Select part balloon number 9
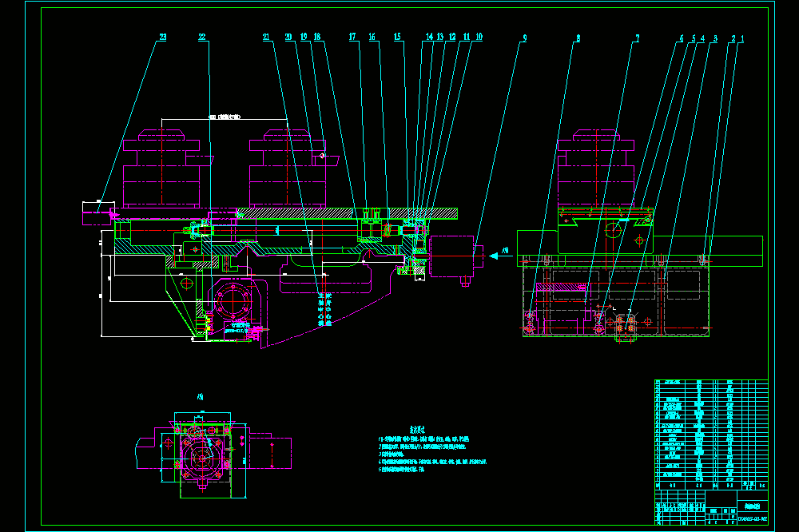The width and height of the screenshot is (799, 532). 525,38
